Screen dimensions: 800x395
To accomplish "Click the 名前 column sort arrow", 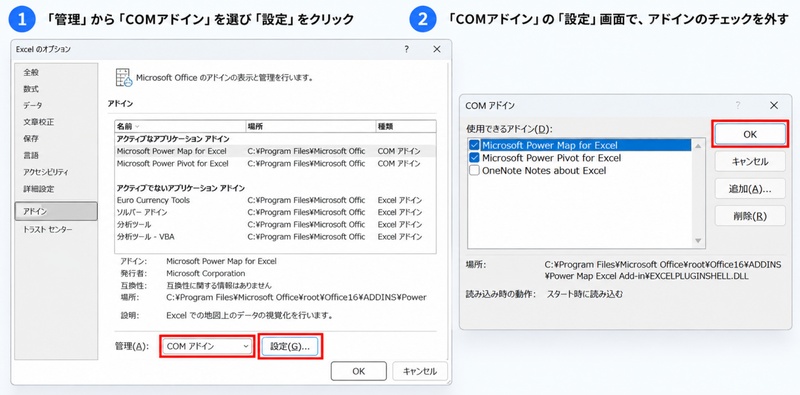I will (x=137, y=126).
